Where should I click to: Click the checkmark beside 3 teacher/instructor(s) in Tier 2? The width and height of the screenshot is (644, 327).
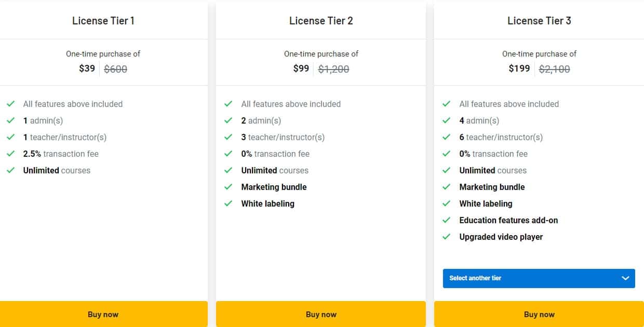click(x=229, y=137)
